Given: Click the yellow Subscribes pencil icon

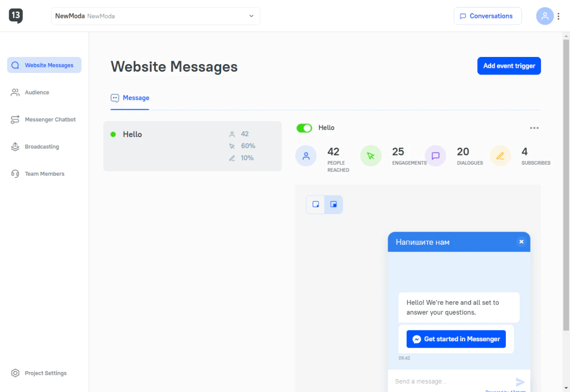Looking at the screenshot, I should coord(500,156).
